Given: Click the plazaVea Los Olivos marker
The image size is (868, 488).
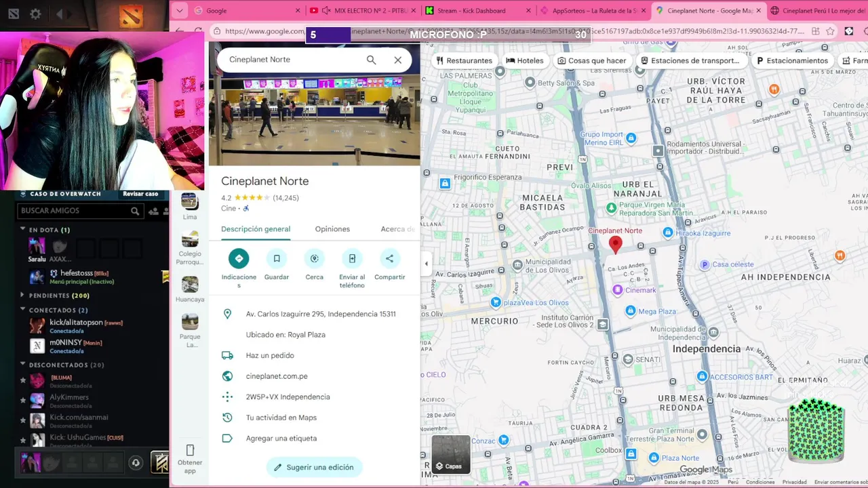Looking at the screenshot, I should 496,302.
